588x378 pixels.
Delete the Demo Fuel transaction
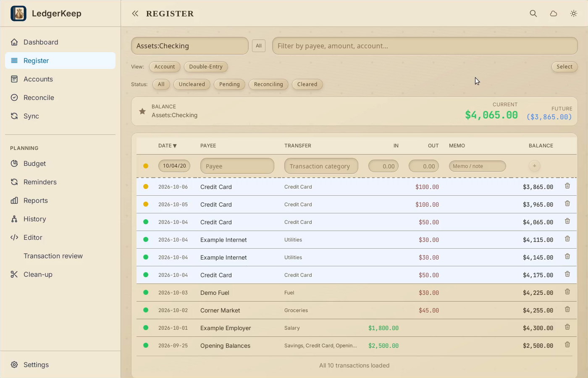(x=567, y=292)
